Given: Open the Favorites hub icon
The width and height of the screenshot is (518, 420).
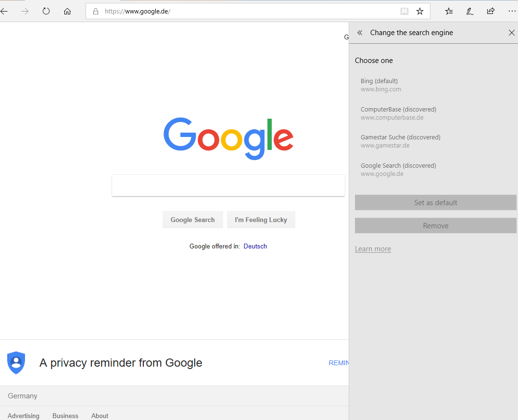Looking at the screenshot, I should (x=449, y=11).
